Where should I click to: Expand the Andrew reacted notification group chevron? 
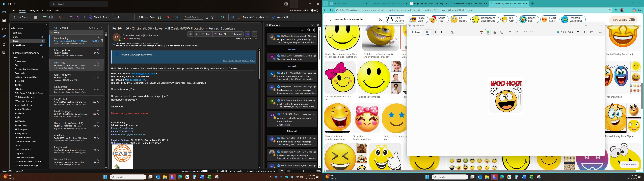click(314, 114)
